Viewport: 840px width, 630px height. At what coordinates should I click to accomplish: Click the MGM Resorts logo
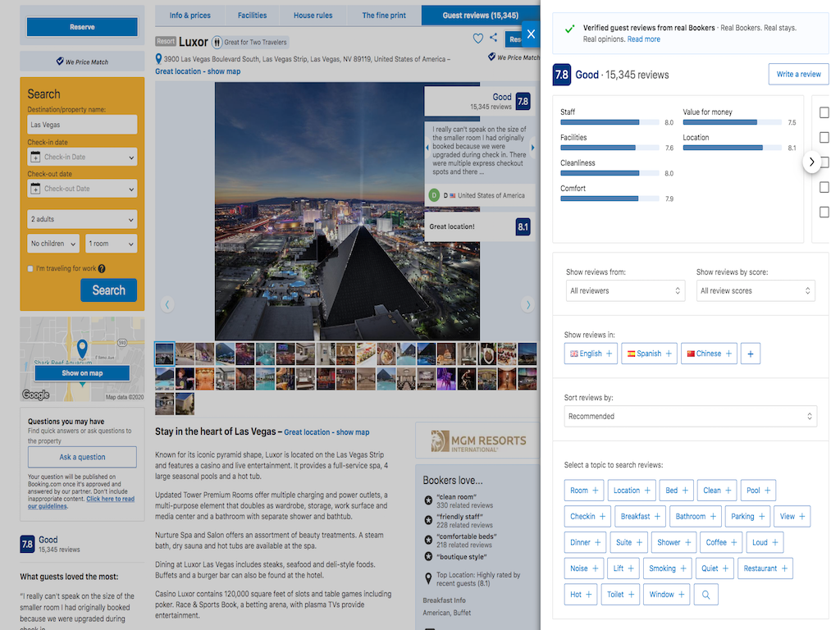pyautogui.click(x=478, y=441)
